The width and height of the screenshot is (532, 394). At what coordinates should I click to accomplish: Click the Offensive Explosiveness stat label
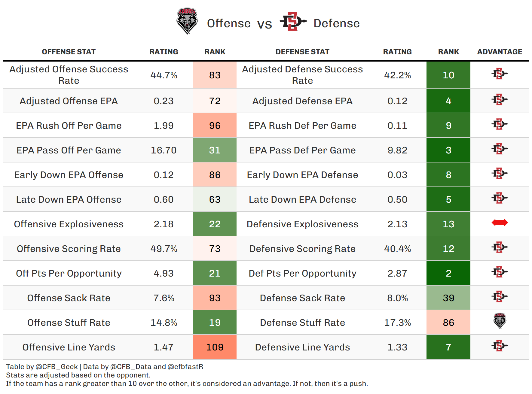[x=69, y=224]
